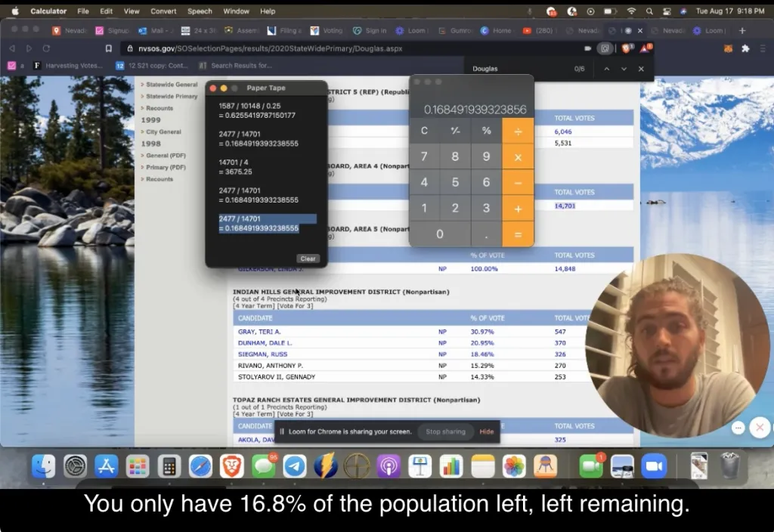Open Keynote in the Dock
774x532 pixels.
[420, 466]
